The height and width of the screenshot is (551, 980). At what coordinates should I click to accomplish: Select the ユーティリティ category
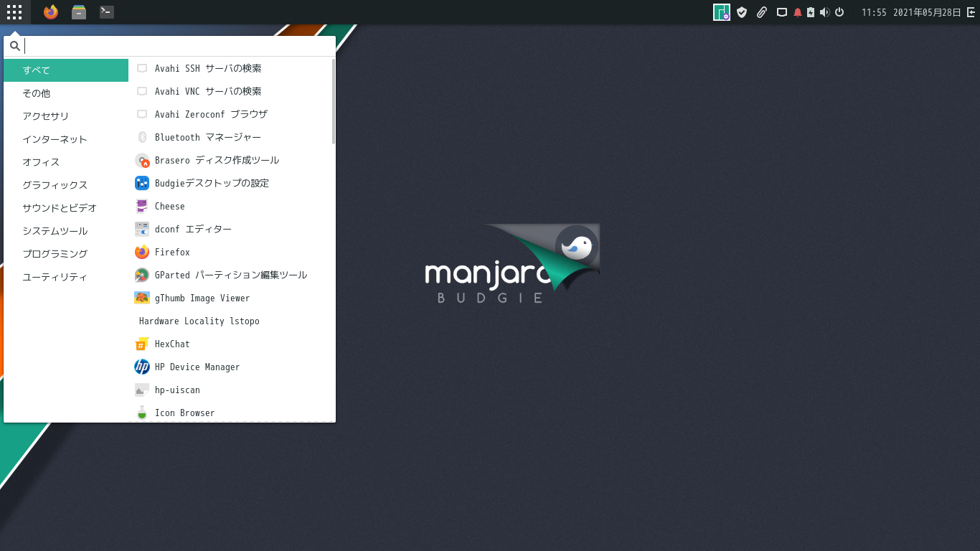66,277
